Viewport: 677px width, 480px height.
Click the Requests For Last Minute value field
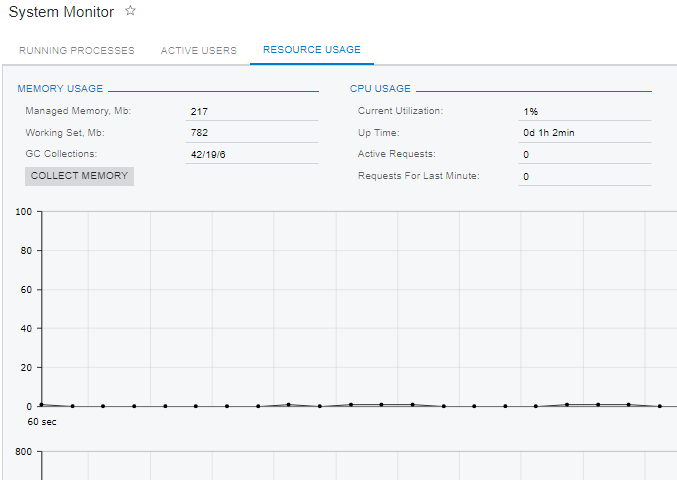tap(585, 177)
